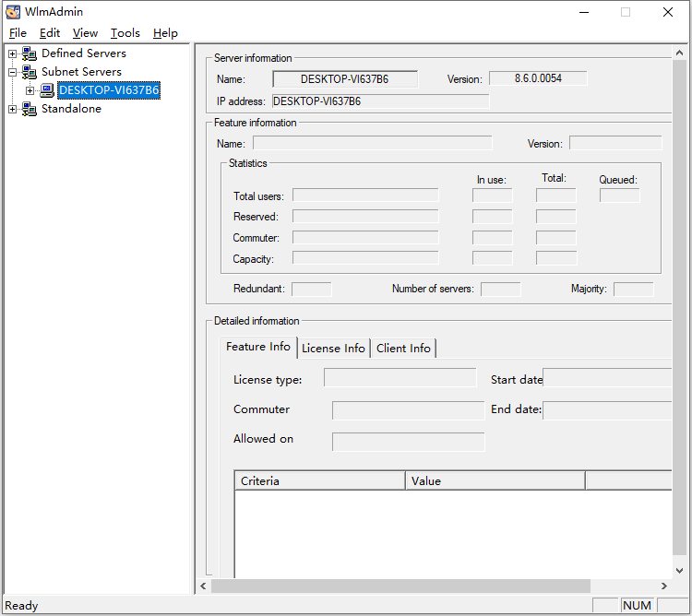Select Subnet Servers in the tree

tap(81, 72)
